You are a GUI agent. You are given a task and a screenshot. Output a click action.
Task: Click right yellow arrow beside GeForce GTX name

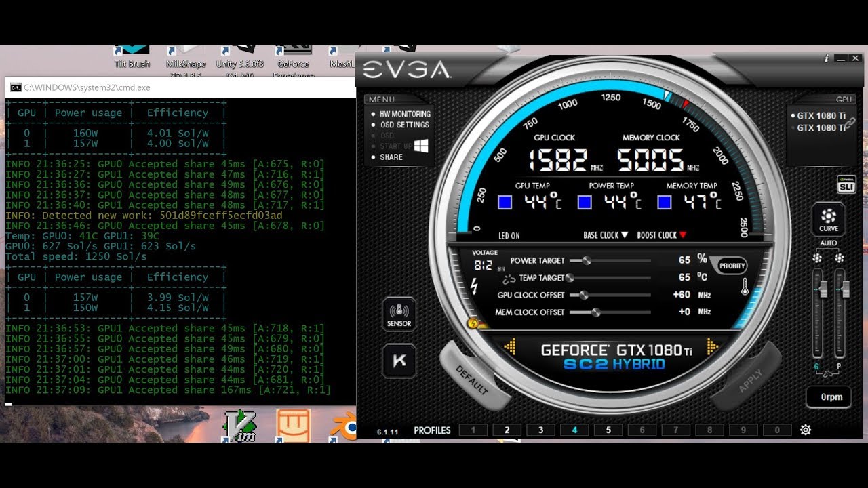point(712,347)
